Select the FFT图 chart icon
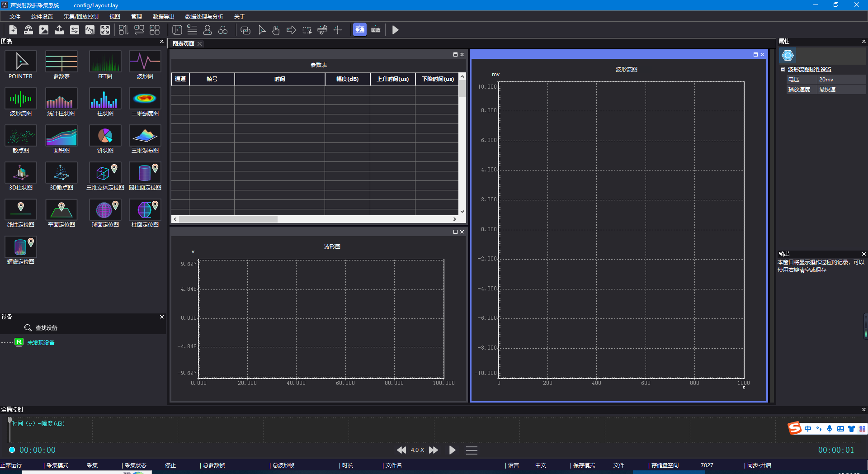 click(105, 62)
